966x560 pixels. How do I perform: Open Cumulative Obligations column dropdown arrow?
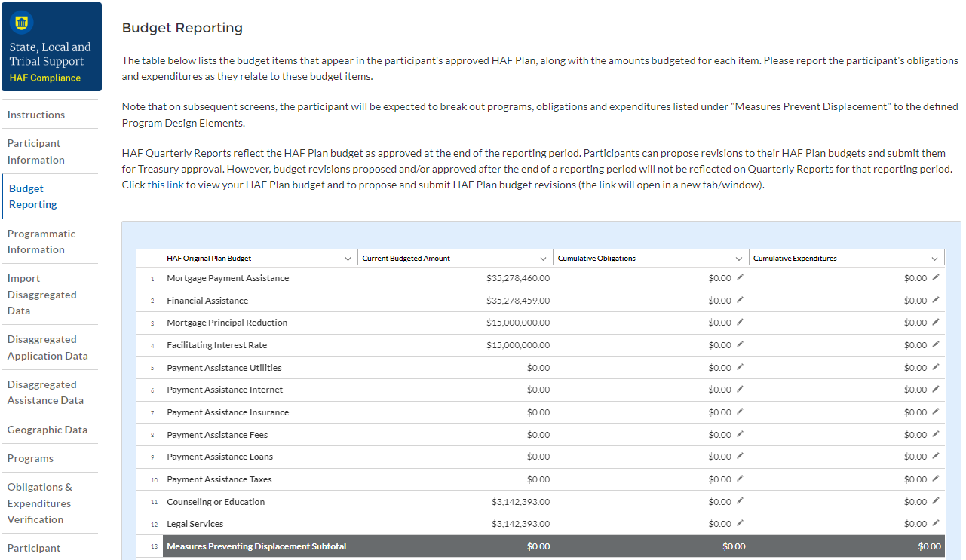pos(739,259)
